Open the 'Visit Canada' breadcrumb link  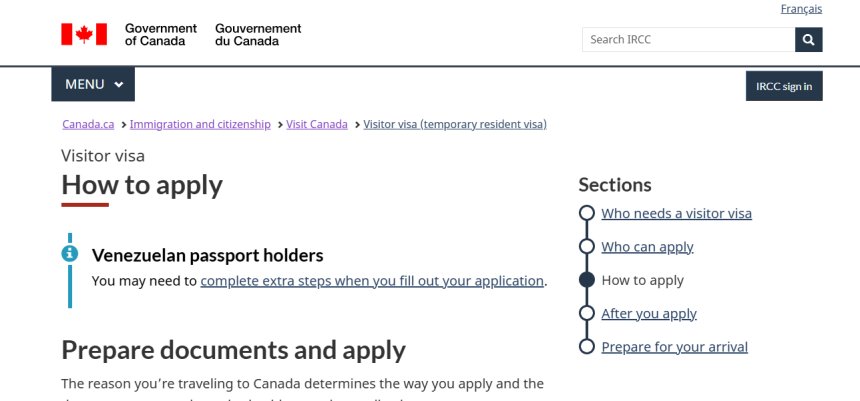click(317, 125)
